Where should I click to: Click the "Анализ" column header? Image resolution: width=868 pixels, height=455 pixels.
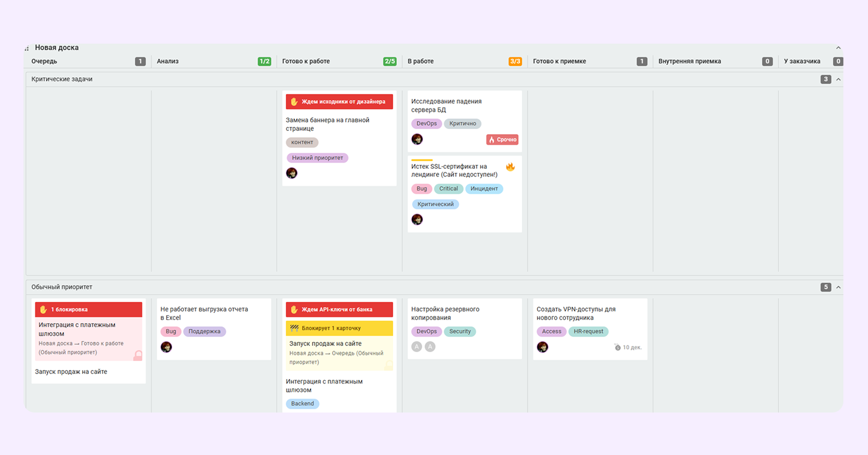(x=167, y=61)
